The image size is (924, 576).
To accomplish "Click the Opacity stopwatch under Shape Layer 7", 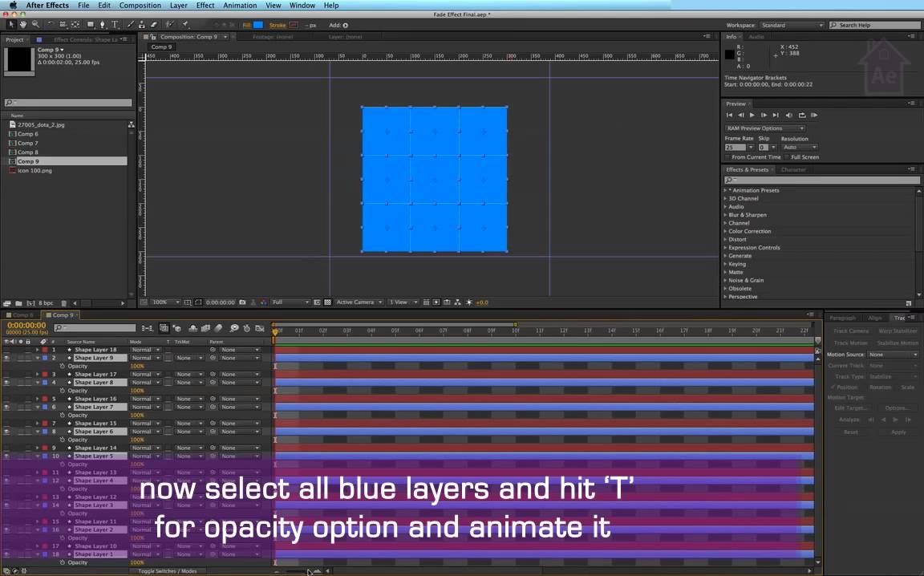I will pos(62,416).
